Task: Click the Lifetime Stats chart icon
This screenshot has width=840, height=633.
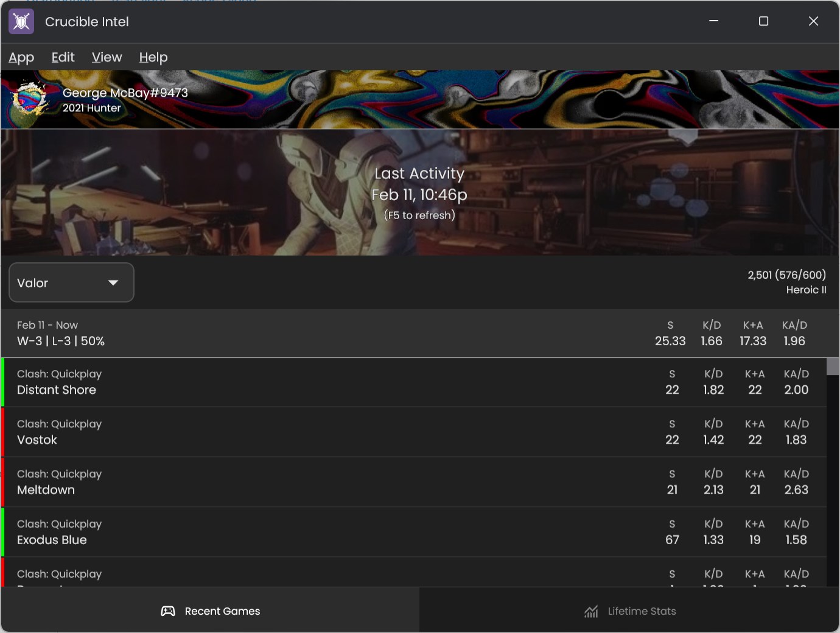Action: [x=591, y=611]
